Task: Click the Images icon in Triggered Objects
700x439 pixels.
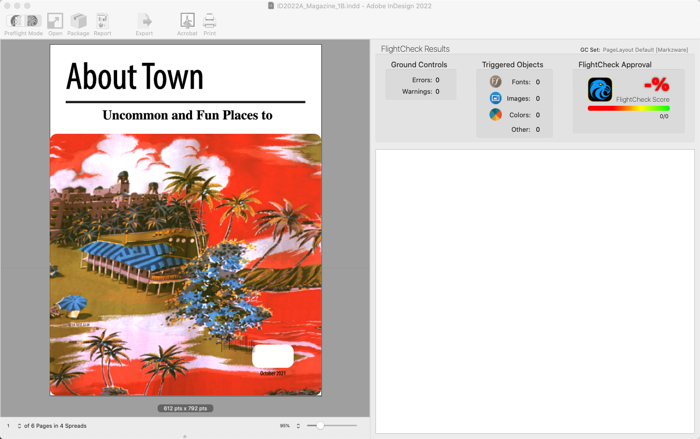Action: [x=495, y=98]
